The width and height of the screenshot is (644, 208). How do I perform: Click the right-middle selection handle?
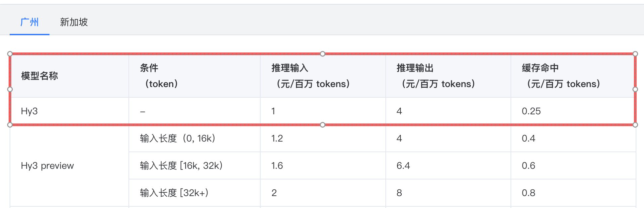coord(635,89)
